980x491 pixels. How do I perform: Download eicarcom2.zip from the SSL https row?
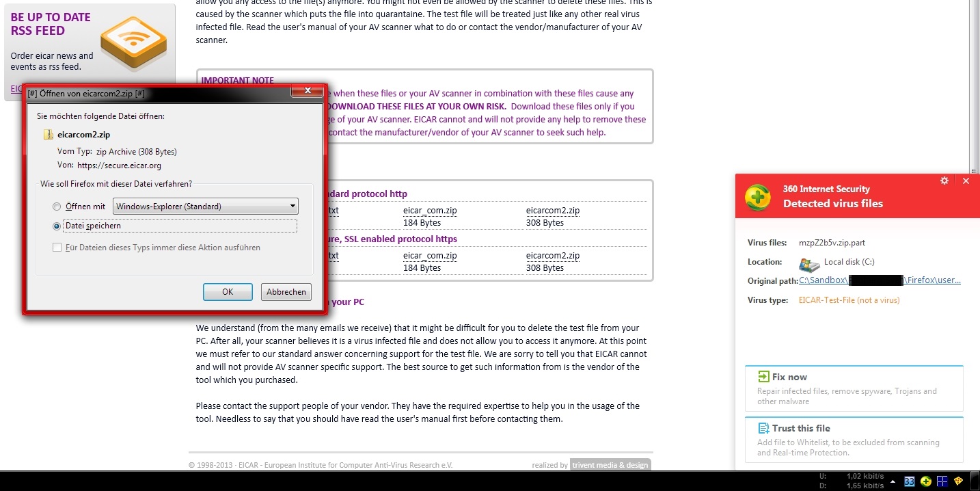click(553, 256)
